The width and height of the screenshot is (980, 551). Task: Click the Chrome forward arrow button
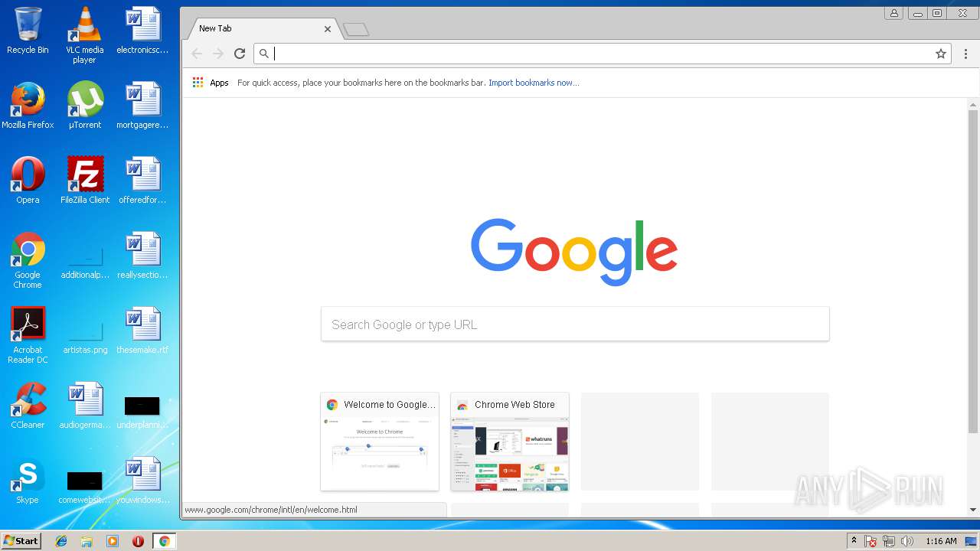click(218, 54)
